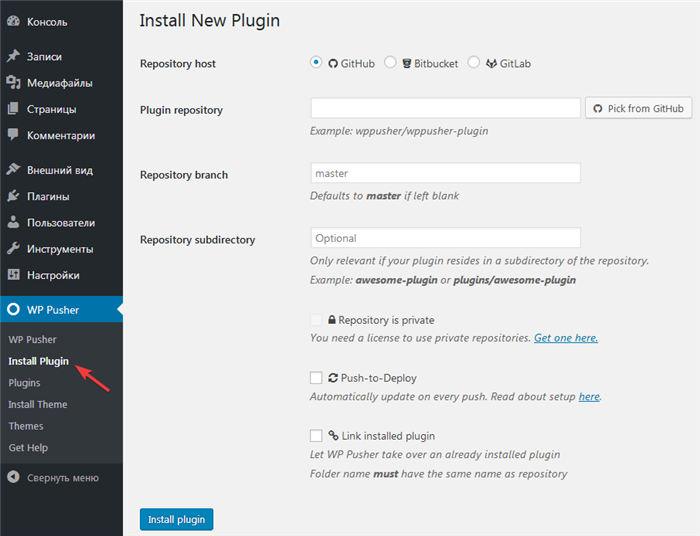Screen dimensions: 700x536
Task: Focus the Plugin repository input field
Action: [446, 108]
